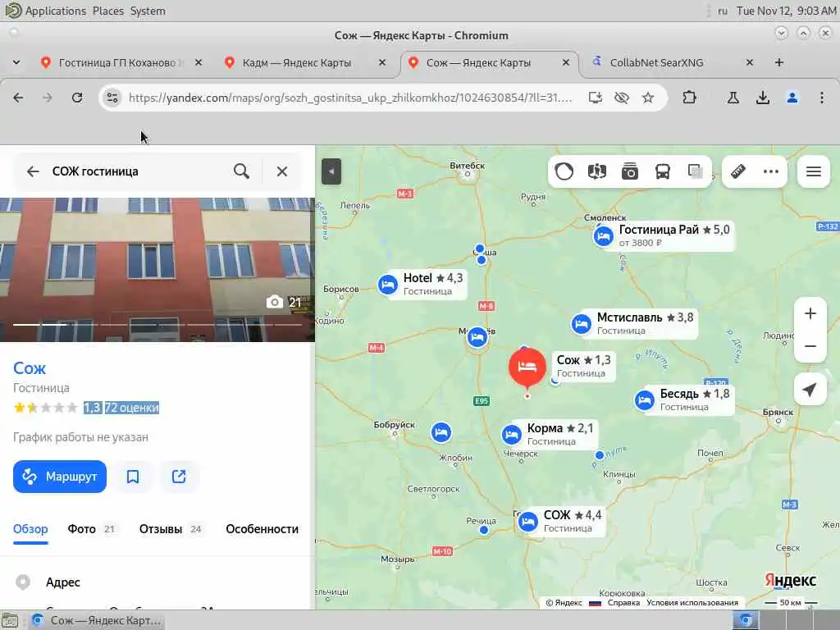Click the 72 оценки ratings link

[x=132, y=408]
